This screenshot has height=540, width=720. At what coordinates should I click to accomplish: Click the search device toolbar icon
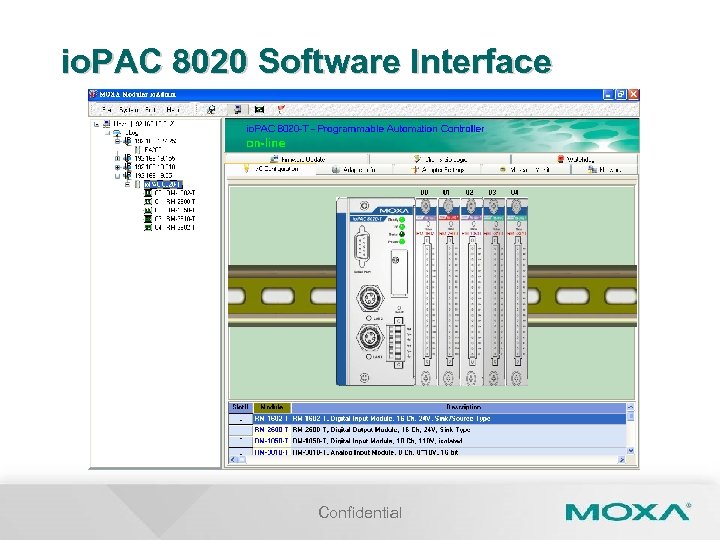click(211, 109)
